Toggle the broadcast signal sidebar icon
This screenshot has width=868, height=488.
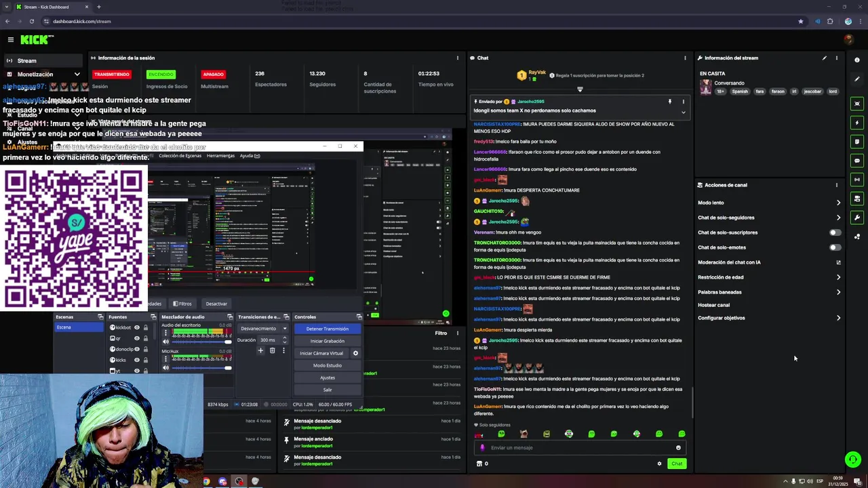857,180
